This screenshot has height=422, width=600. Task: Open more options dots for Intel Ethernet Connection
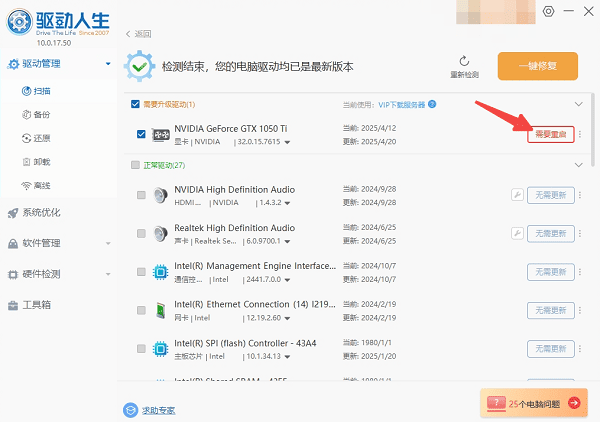click(580, 310)
